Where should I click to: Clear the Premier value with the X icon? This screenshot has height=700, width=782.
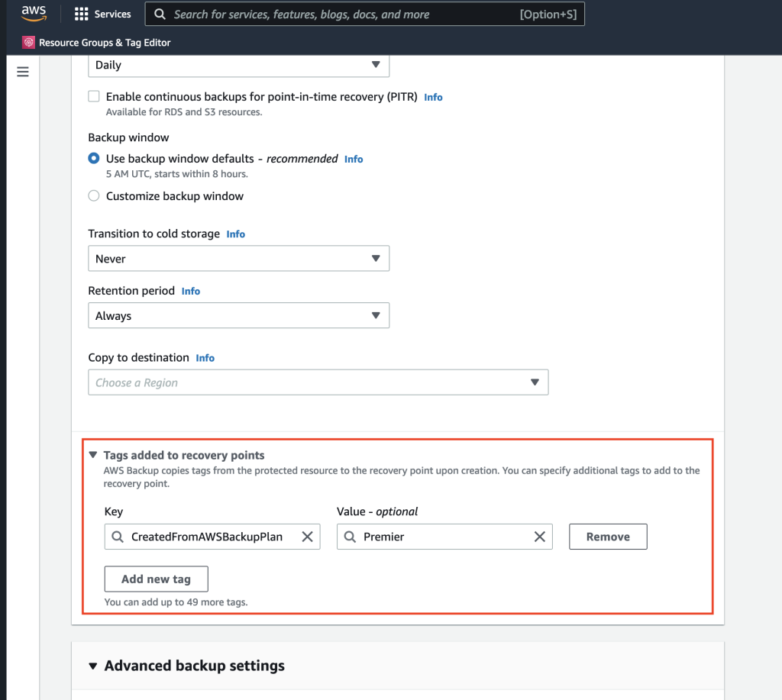[540, 537]
